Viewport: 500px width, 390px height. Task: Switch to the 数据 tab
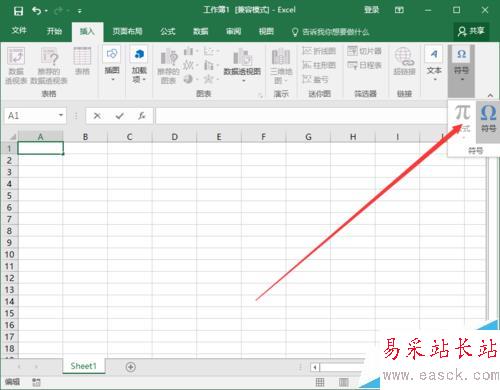pyautogui.click(x=201, y=31)
